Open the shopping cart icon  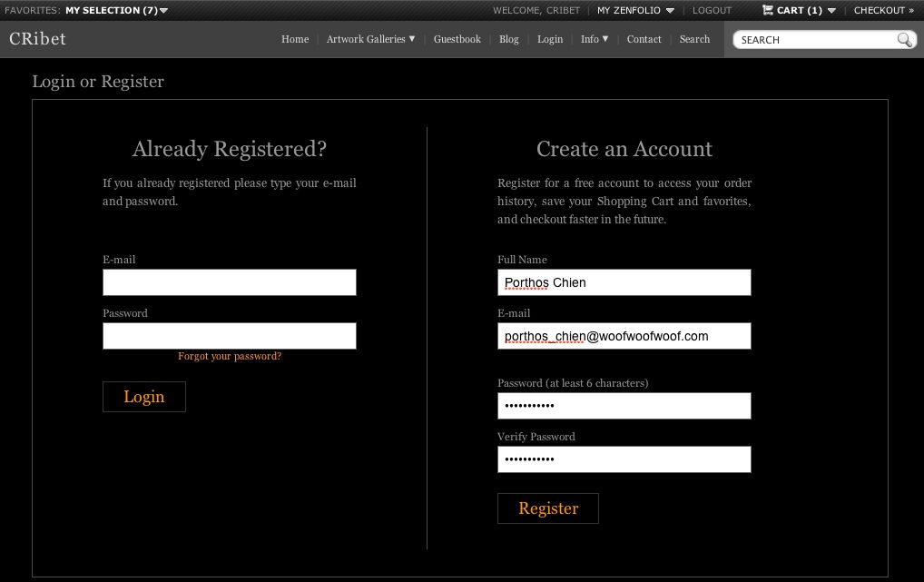pyautogui.click(x=767, y=10)
